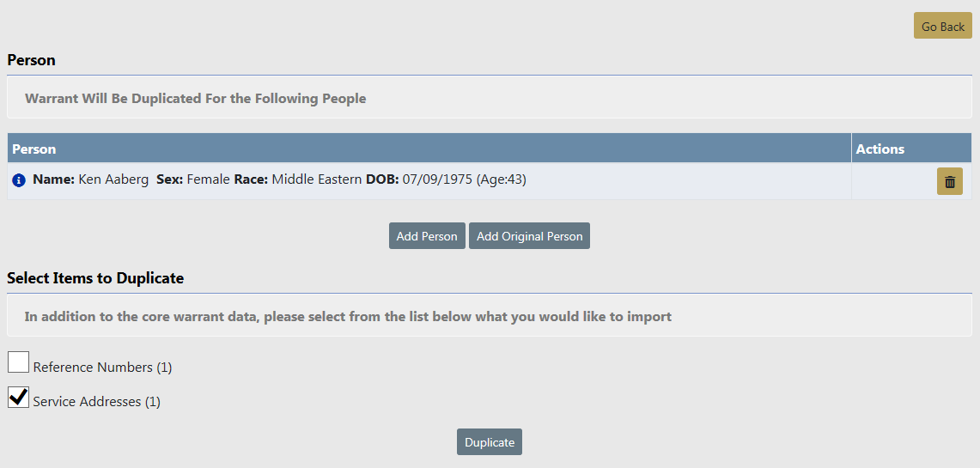This screenshot has height=468, width=980.
Task: Click the Service Addresses (1) label
Action: click(96, 402)
